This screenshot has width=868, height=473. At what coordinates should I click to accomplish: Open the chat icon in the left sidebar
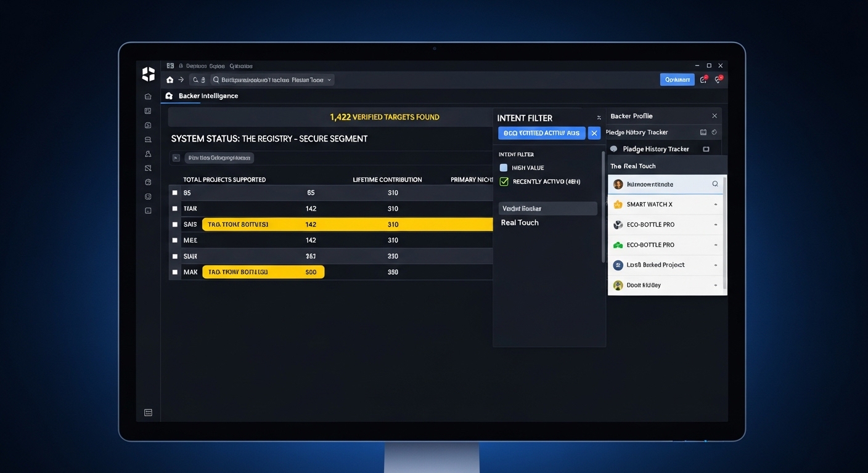(148, 139)
